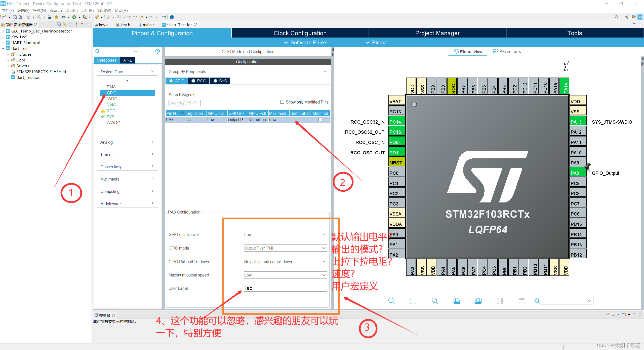Click the zoom out icon below pinout
The width and height of the screenshot is (644, 350).
[434, 301]
